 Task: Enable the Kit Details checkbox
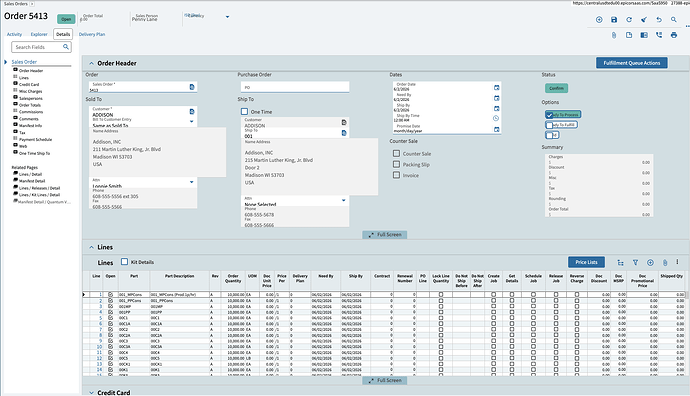click(125, 262)
